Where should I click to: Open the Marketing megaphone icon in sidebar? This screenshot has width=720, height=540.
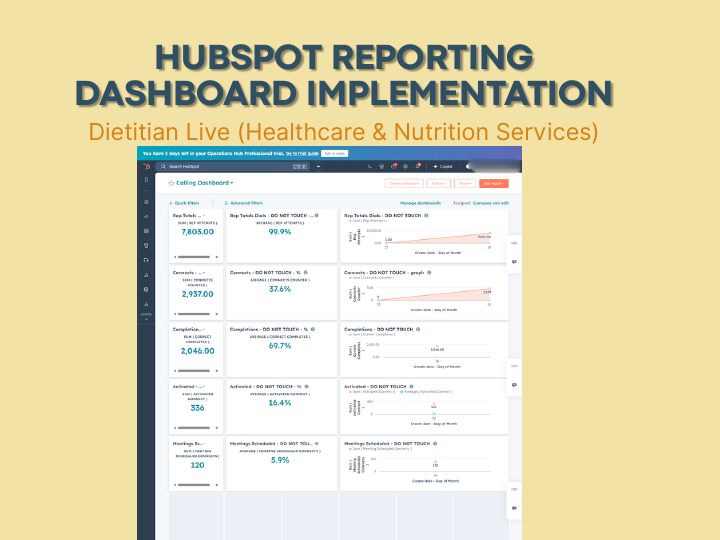(x=146, y=216)
